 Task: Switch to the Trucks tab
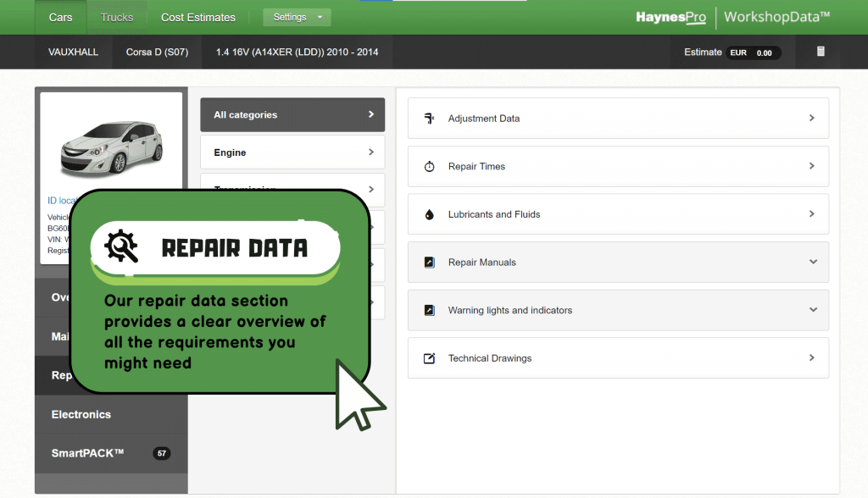(117, 17)
